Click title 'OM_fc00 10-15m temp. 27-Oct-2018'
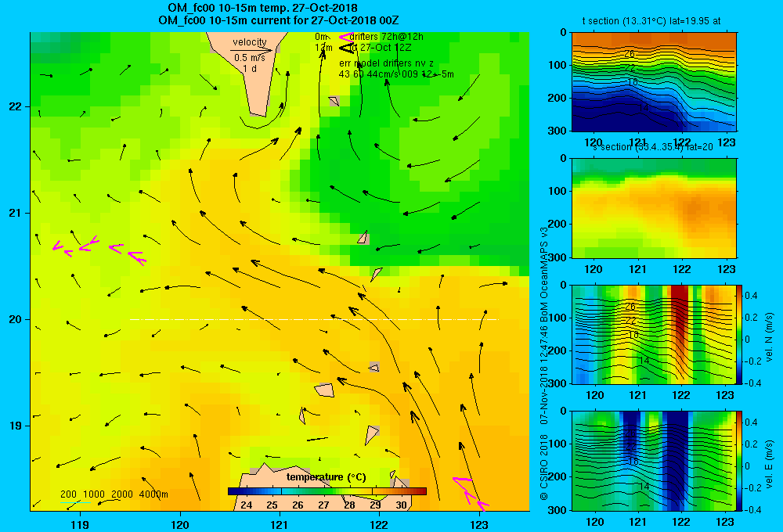 [262, 8]
